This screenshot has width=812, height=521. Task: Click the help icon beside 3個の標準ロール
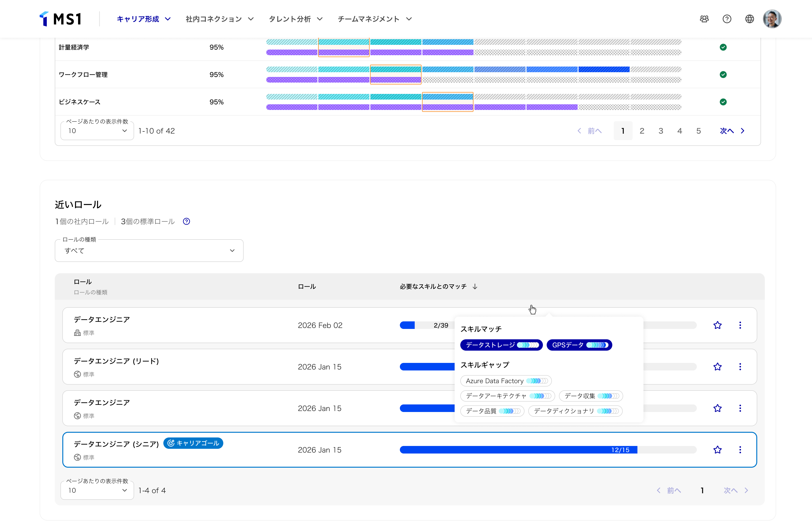pos(186,222)
